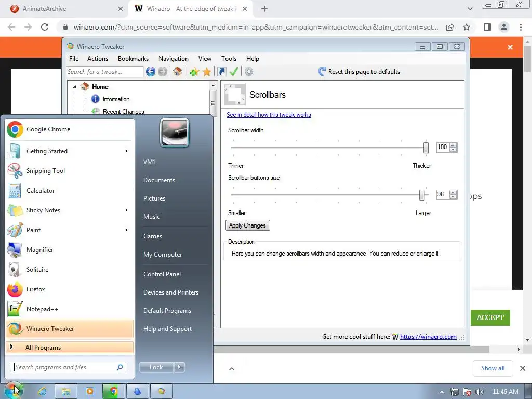Open Windows Explorer folder on taskbar

(x=66, y=391)
